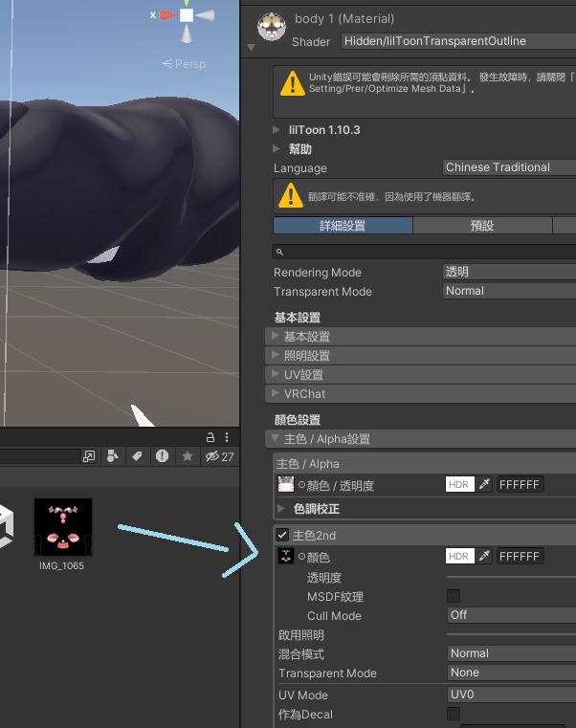This screenshot has height=728, width=576.
Task: Click the red X axis cone of the scene gizmo
Action: [x=168, y=16]
